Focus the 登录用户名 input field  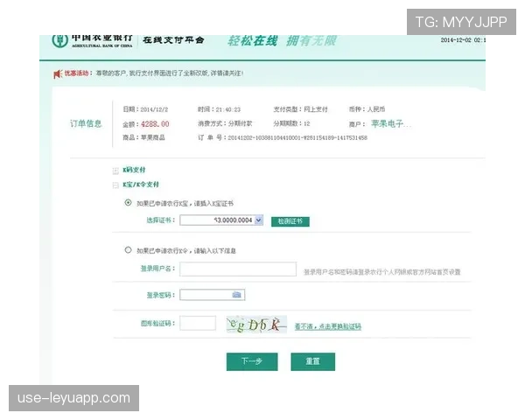coord(238,269)
